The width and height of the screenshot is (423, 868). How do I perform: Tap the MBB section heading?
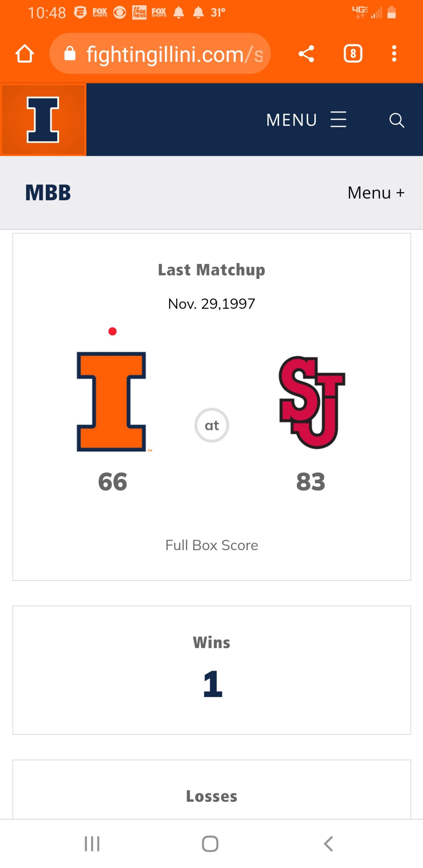pos(48,193)
